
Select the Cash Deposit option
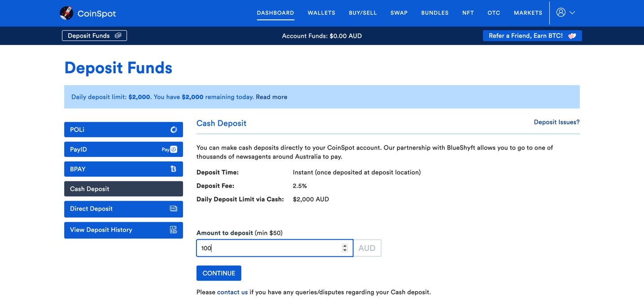tap(123, 189)
